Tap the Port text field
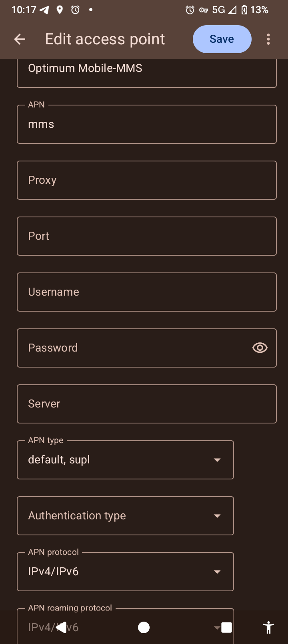 click(147, 236)
